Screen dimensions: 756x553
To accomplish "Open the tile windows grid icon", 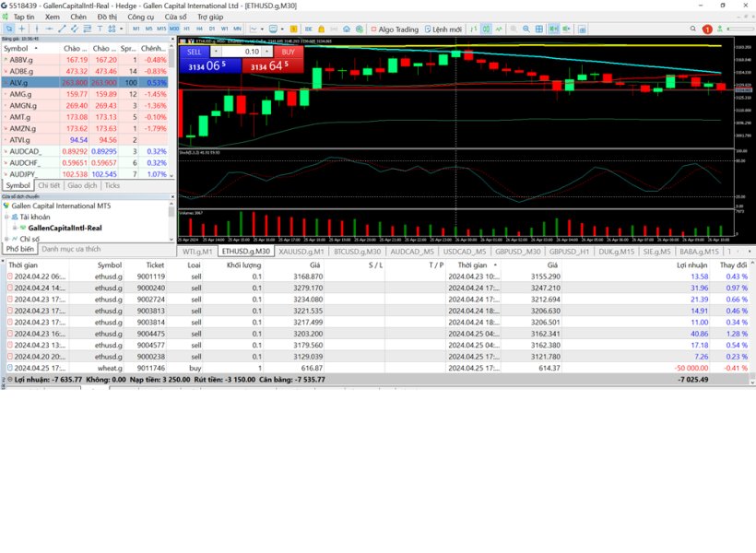I will (539, 29).
